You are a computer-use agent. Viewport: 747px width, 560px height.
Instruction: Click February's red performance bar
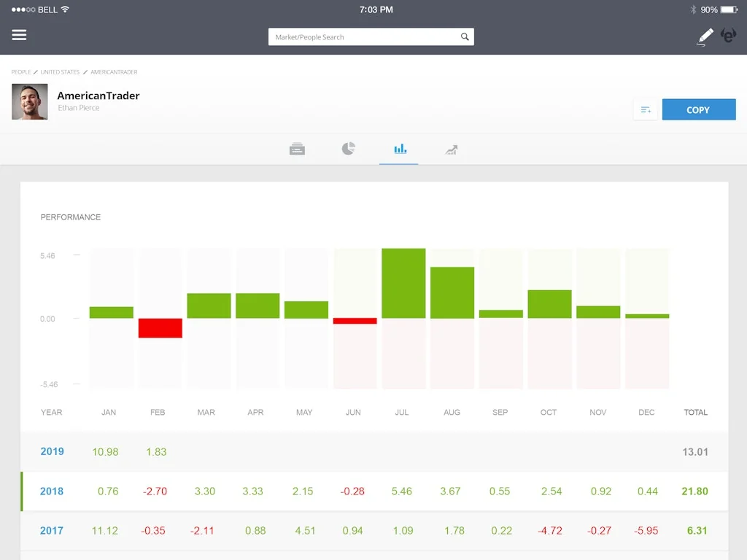point(160,329)
